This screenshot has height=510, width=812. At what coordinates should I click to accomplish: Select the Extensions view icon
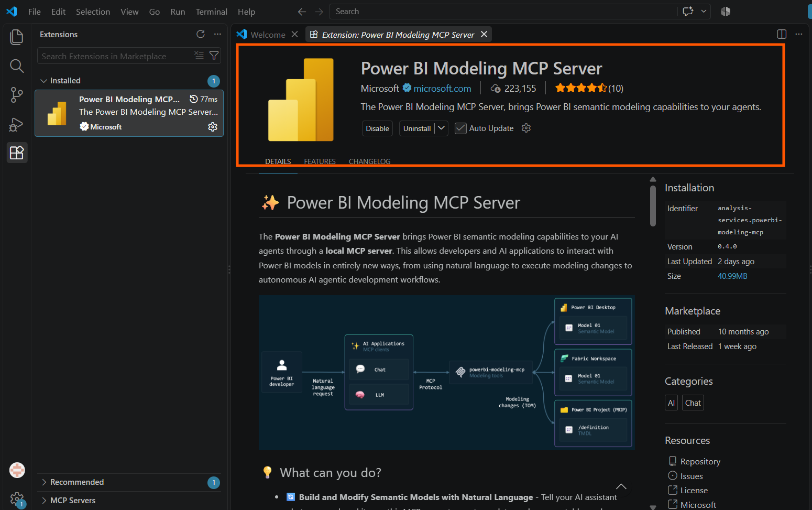point(17,153)
